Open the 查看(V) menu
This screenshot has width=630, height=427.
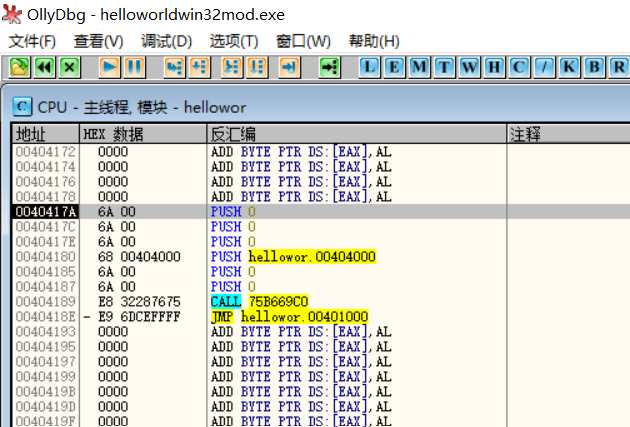tap(98, 41)
